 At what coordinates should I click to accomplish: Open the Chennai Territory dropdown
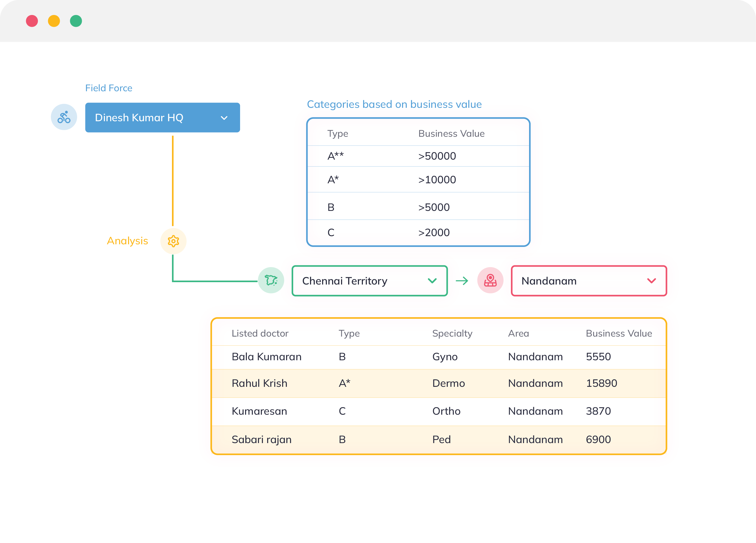pos(370,281)
